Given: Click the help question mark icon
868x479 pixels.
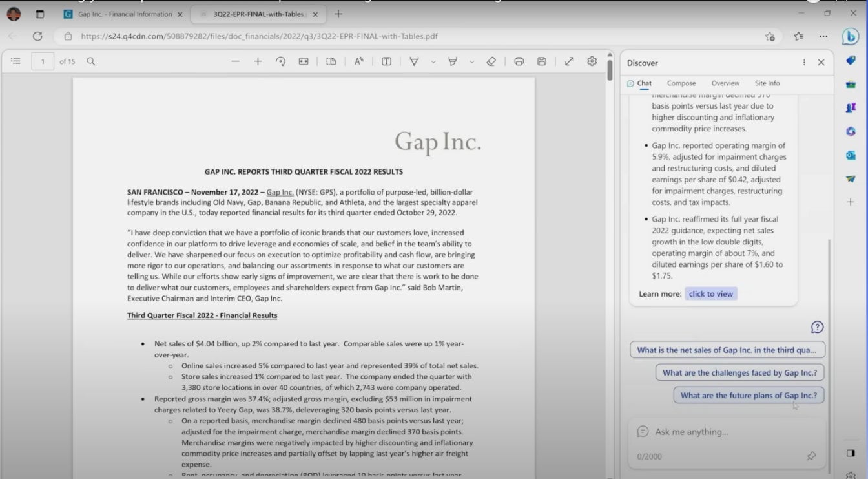Looking at the screenshot, I should coord(817,327).
